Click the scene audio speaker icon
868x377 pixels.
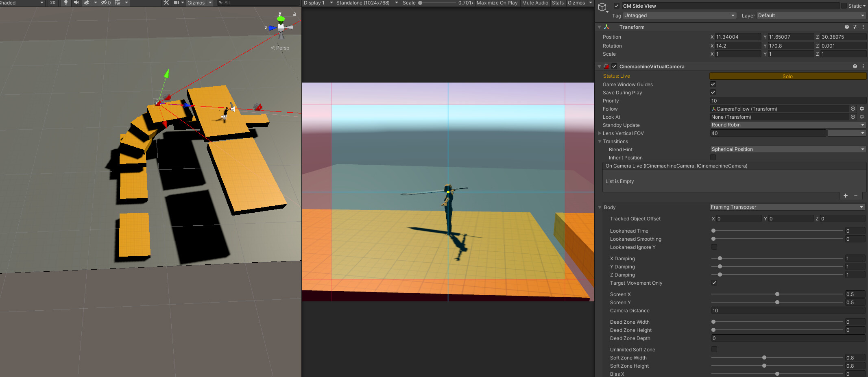point(76,3)
